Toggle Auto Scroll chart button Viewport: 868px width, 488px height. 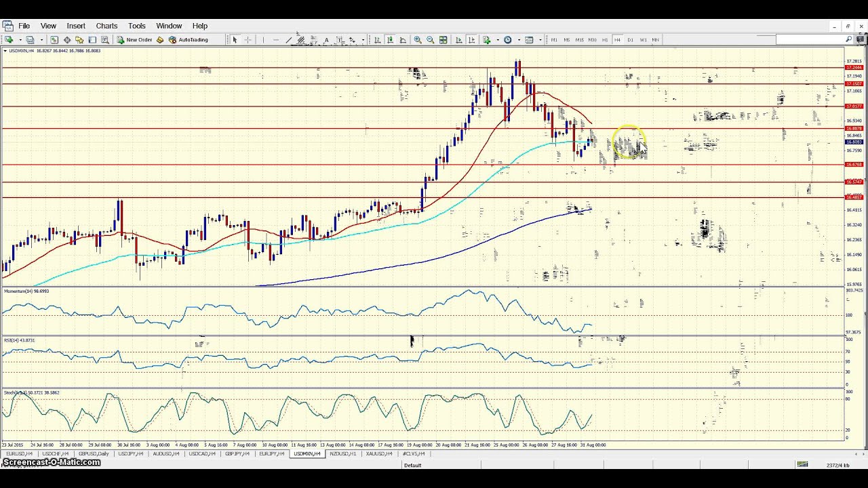(x=459, y=40)
